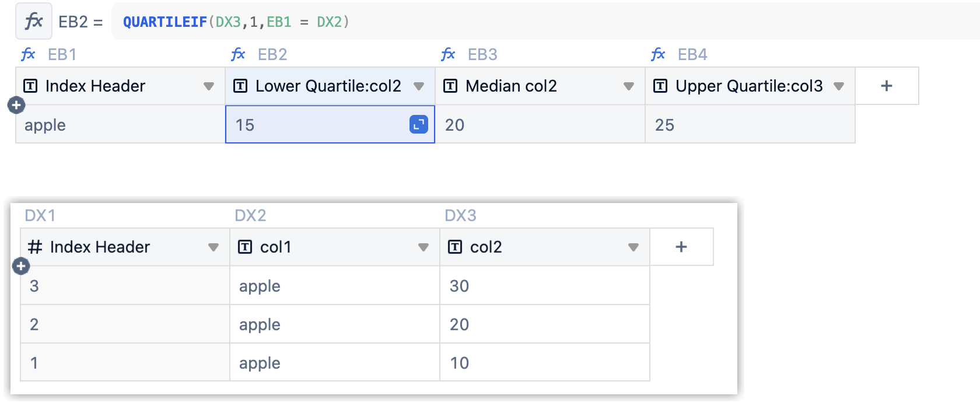Open the col1 column dropdown arrow
The width and height of the screenshot is (980, 420).
(x=423, y=247)
